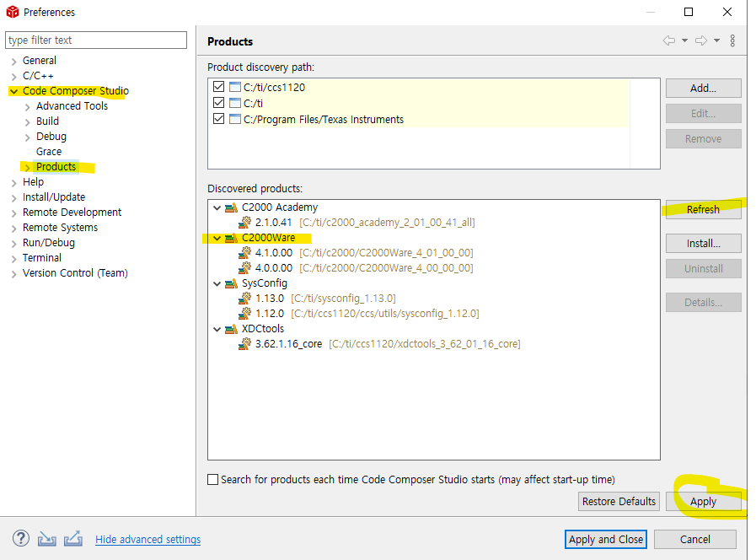756x560 pixels.
Task: Click the gear icon for SysConfig 1.12.0
Action: coord(245,313)
